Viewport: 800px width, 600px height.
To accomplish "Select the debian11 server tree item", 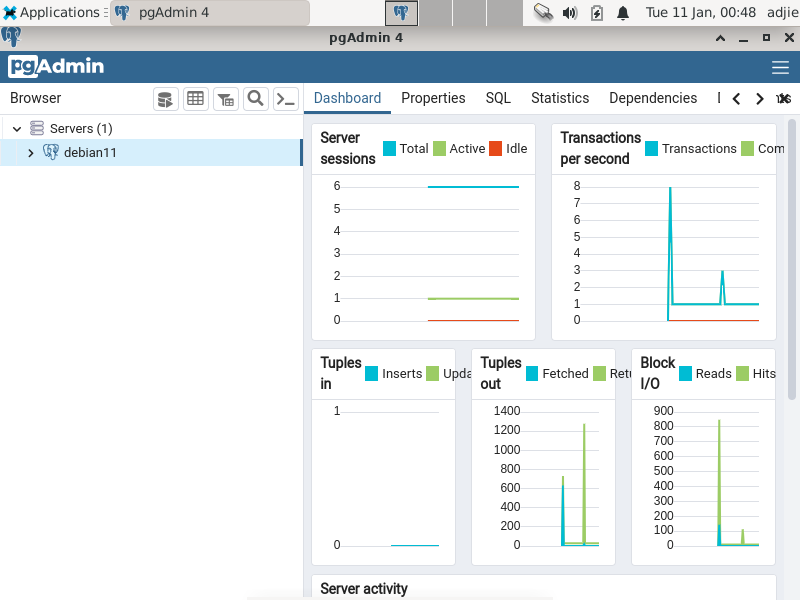I will pyautogui.click(x=151, y=153).
